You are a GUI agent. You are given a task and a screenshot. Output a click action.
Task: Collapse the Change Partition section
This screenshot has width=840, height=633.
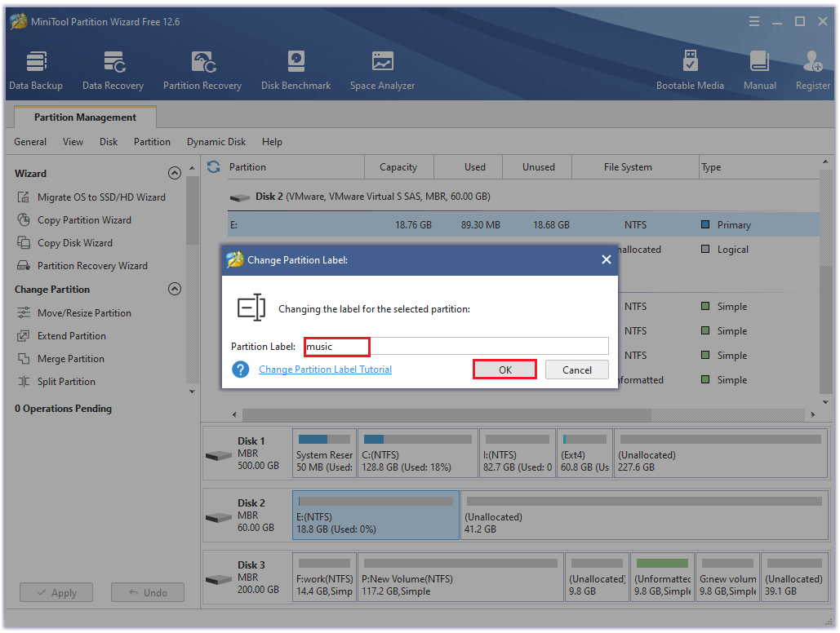tap(175, 290)
